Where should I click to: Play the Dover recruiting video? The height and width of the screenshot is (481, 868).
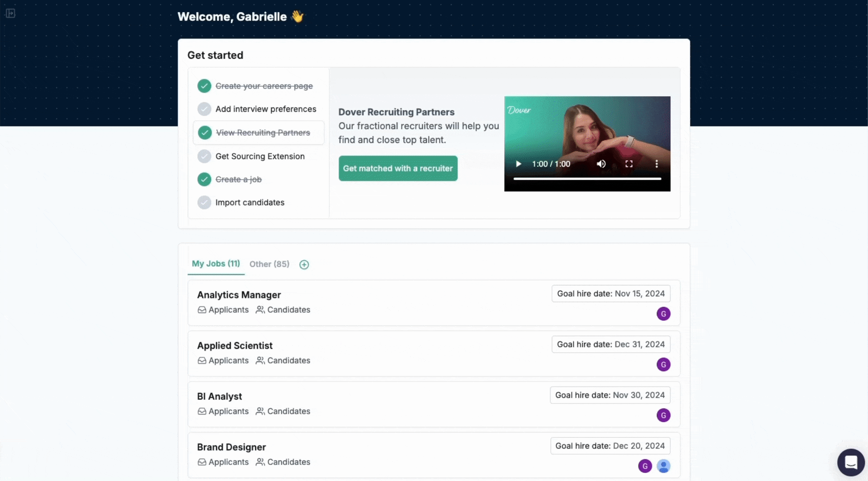[518, 164]
